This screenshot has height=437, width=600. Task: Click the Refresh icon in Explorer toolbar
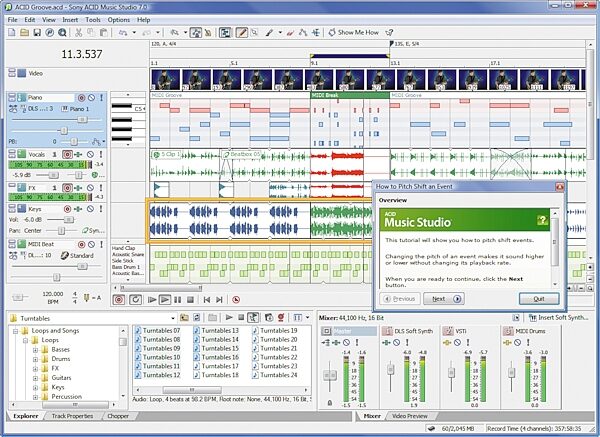pyautogui.click(x=197, y=318)
